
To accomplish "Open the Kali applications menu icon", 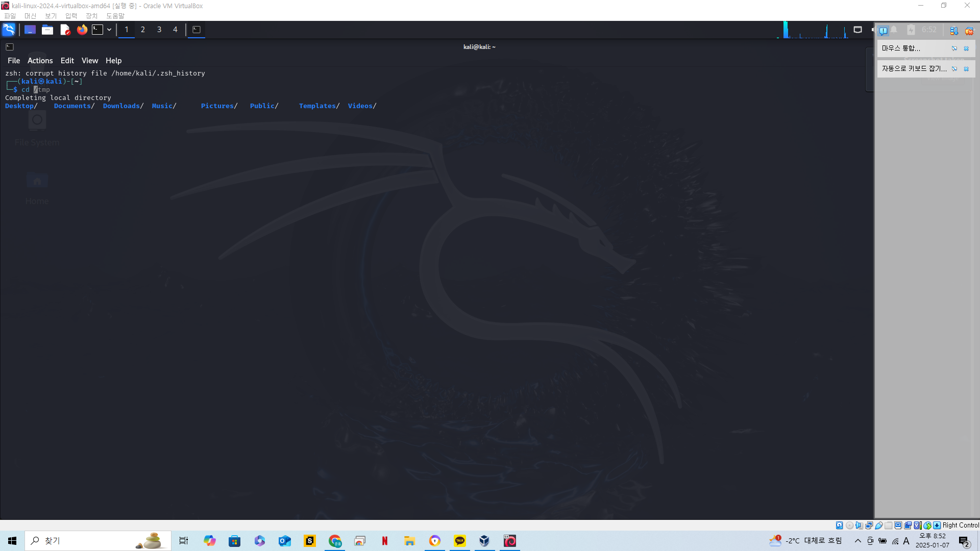I will [9, 30].
